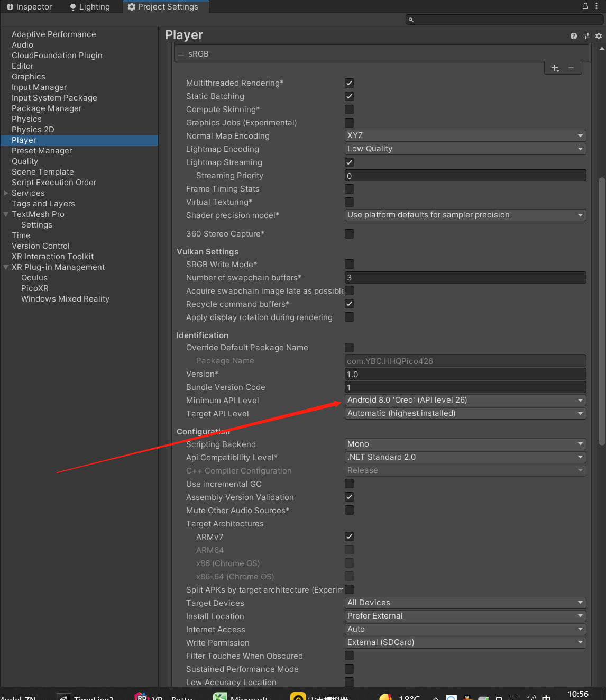Uncheck ARMv7 target architecture

coord(349,537)
